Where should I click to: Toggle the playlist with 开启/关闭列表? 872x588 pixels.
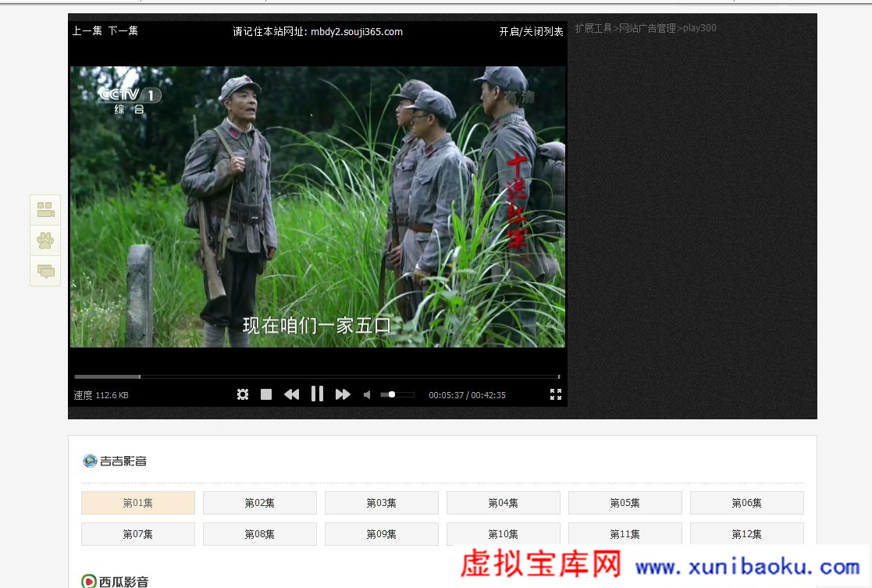tap(531, 31)
